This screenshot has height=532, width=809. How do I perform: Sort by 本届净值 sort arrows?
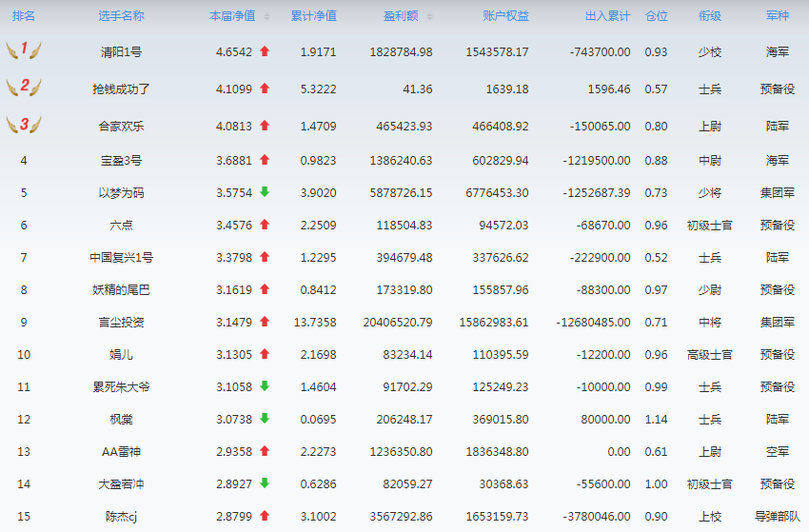click(266, 17)
